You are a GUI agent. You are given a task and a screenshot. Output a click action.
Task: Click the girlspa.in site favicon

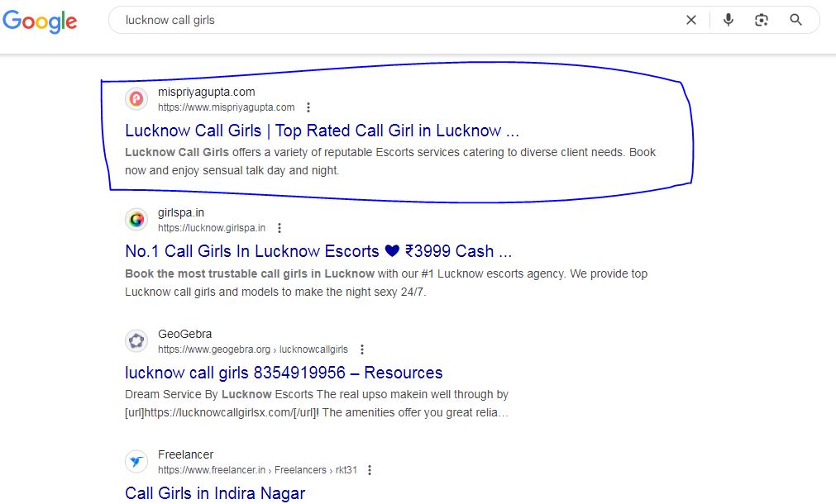coord(136,219)
